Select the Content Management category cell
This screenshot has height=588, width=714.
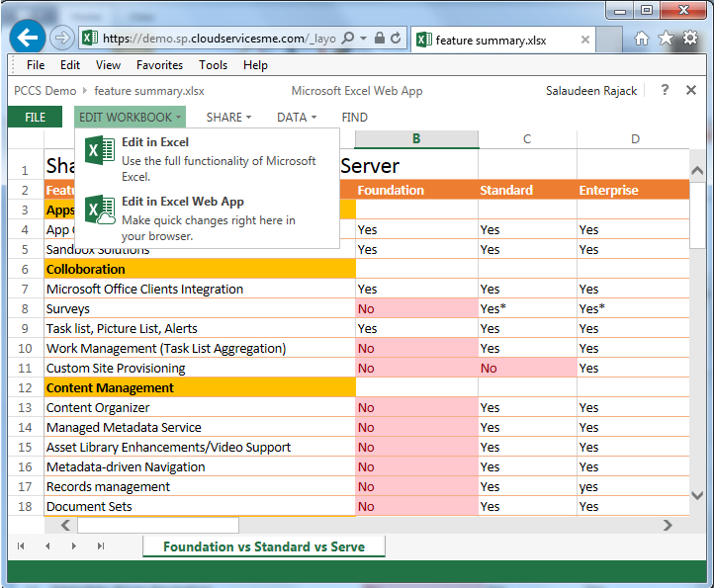coord(200,387)
